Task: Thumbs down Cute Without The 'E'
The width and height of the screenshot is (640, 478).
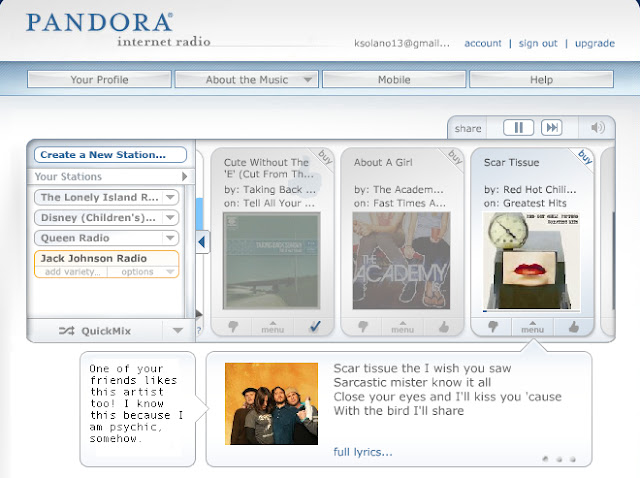Action: pos(233,327)
